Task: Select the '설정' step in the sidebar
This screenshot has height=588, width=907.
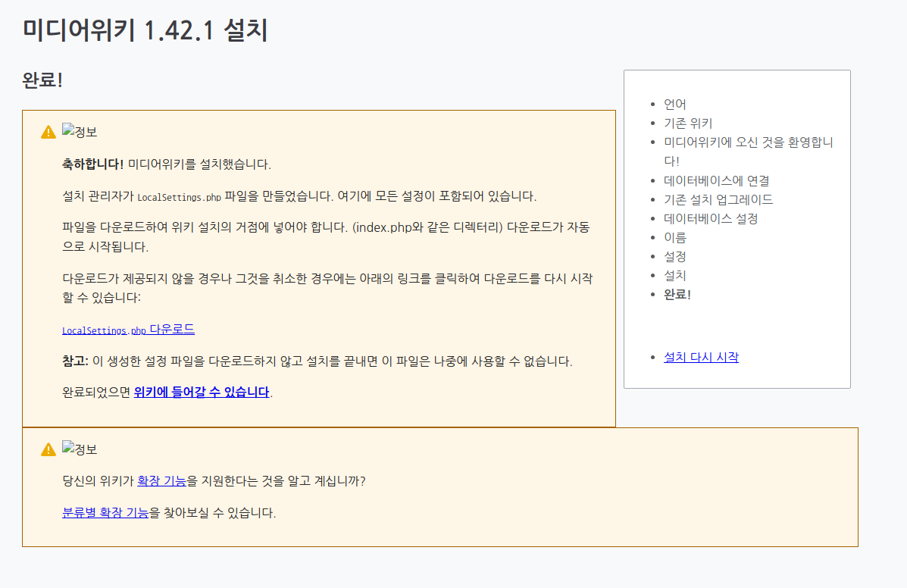Action: tap(674, 256)
